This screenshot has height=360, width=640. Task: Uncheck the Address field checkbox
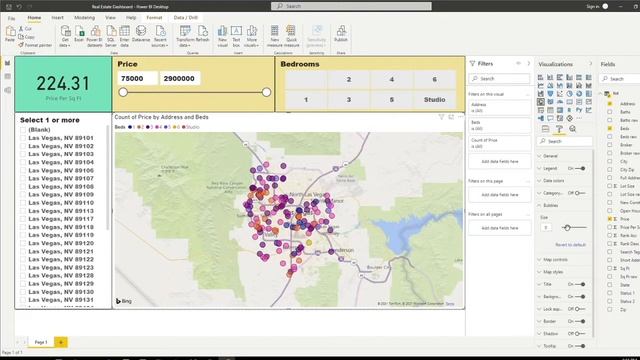coord(610,104)
